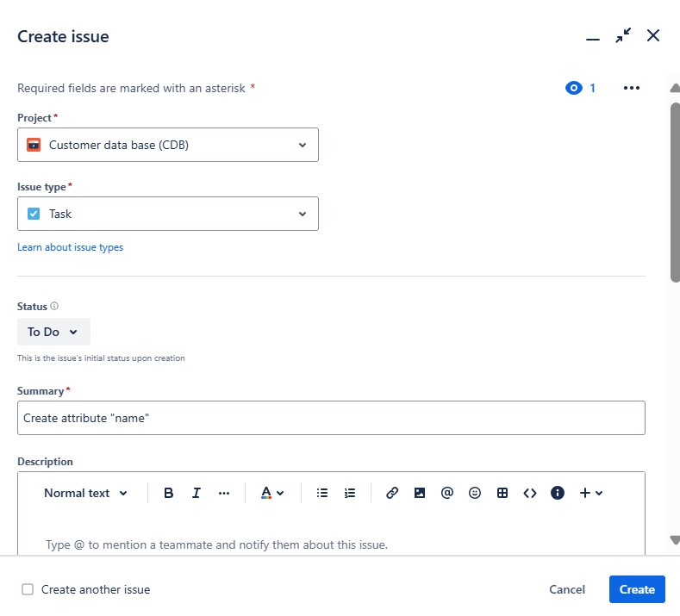Viewport: 680px width, 616px height.
Task: Insert an image into the description
Action: (x=420, y=493)
